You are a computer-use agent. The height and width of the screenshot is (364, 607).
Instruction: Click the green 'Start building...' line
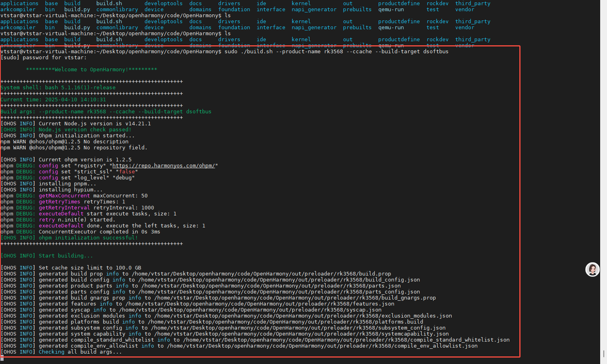coord(47,255)
